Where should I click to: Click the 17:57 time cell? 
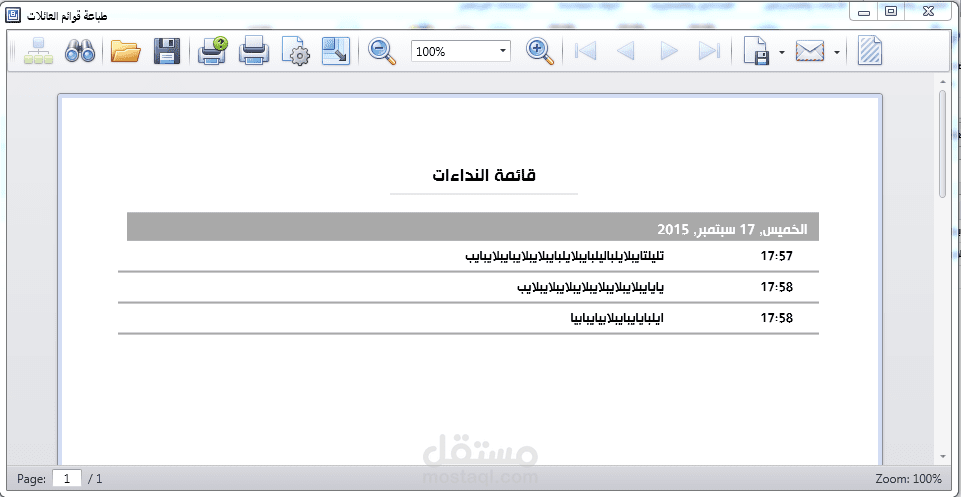click(777, 256)
